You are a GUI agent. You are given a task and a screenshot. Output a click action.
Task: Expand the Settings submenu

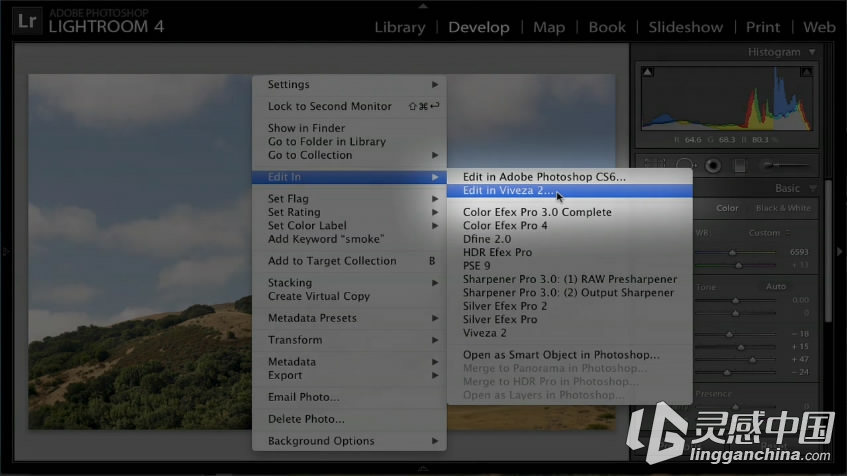pos(349,84)
